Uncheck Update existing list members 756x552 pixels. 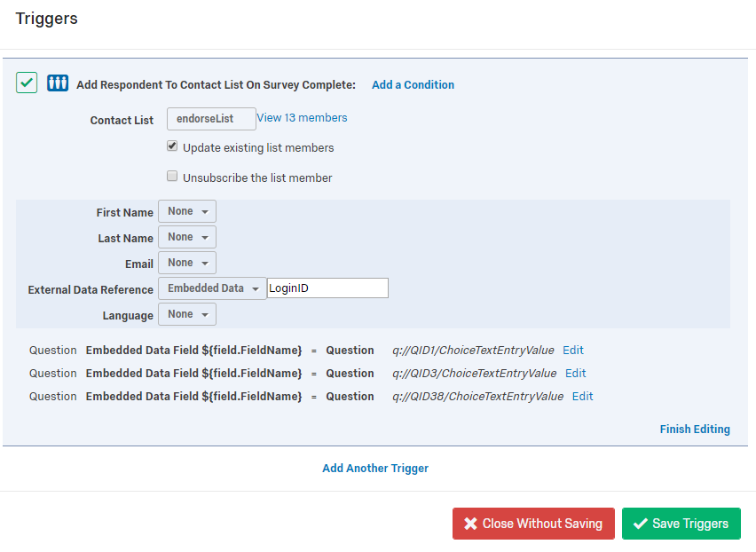(x=172, y=146)
